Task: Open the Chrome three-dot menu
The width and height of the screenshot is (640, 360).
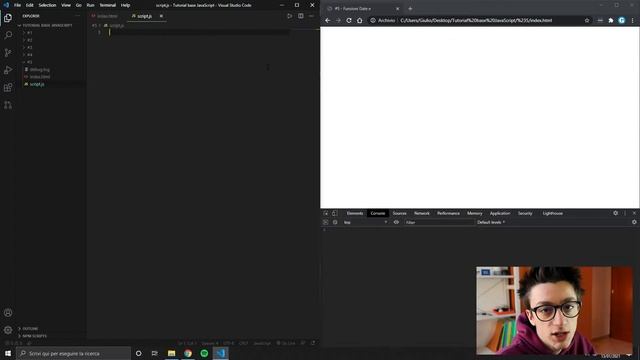Action: (x=633, y=20)
